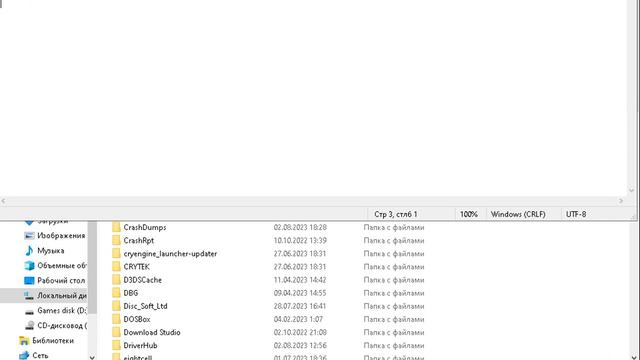Click the date 28.07.2023 16:41
640x360 pixels.
pos(300,306)
